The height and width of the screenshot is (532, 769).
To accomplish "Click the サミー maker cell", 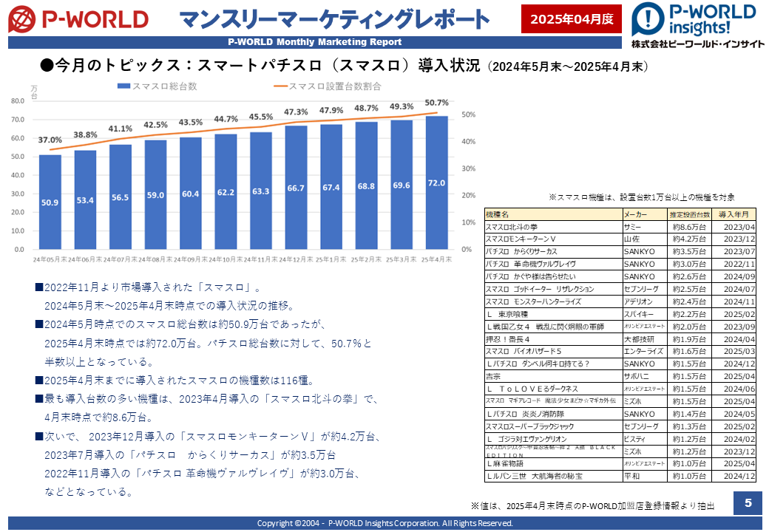I will click(645, 228).
